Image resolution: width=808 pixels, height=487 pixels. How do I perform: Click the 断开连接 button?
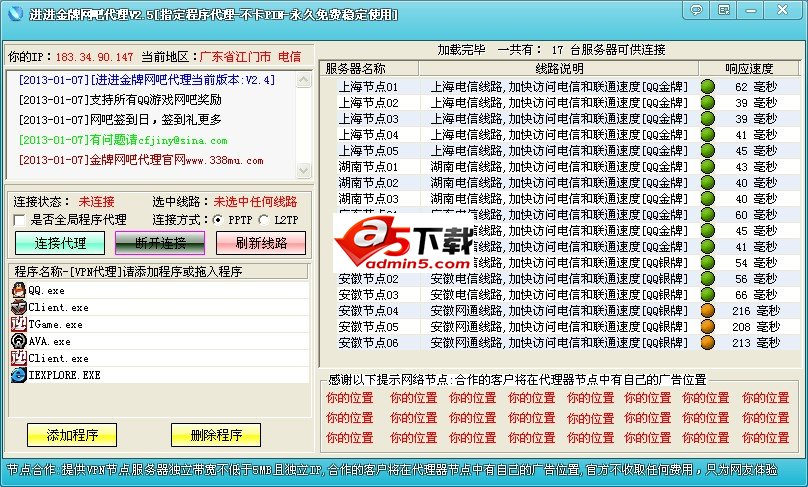click(x=160, y=243)
